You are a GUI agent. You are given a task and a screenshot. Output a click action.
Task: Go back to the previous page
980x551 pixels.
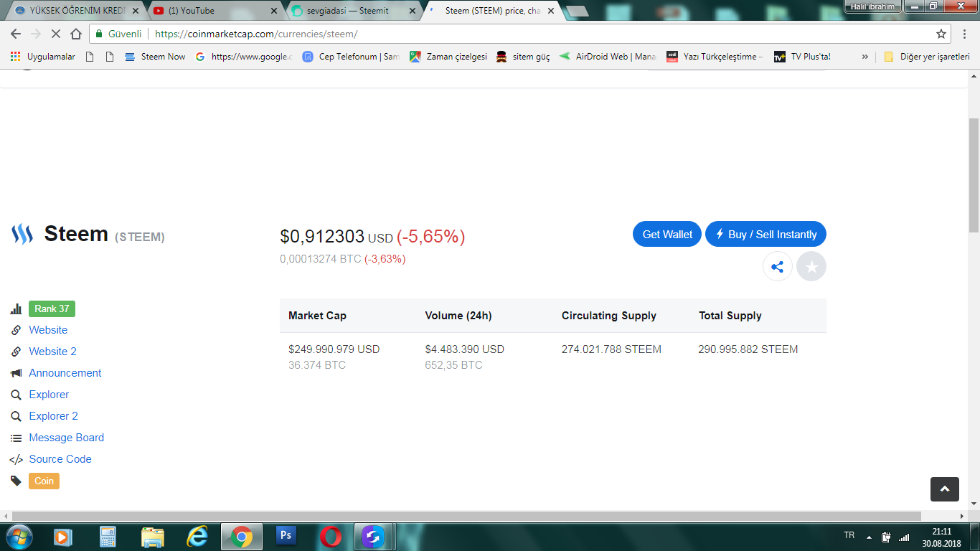click(x=16, y=34)
